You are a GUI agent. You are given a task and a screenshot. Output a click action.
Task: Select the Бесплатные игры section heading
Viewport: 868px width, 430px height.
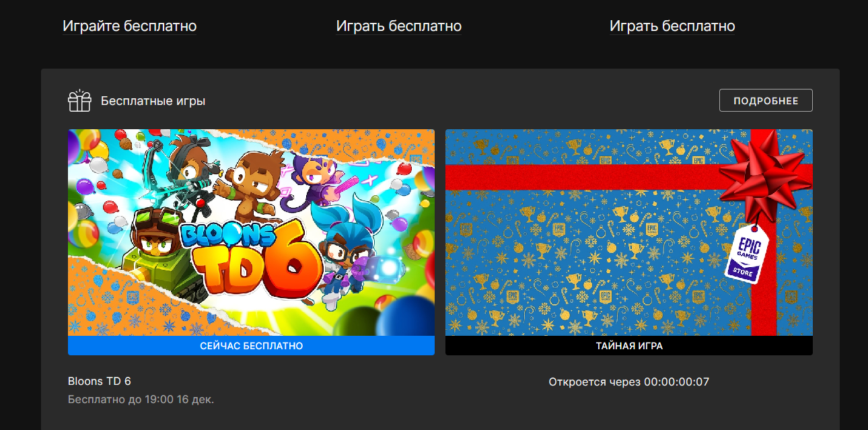(153, 101)
